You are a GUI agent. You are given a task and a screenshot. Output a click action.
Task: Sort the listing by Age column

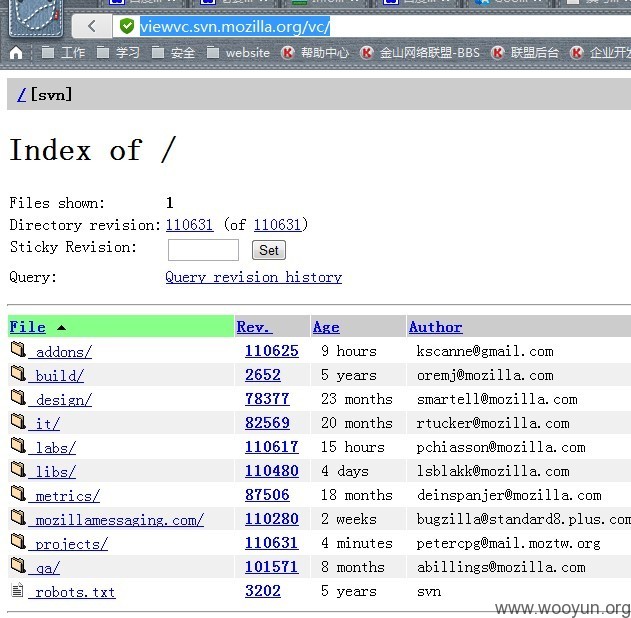326,327
